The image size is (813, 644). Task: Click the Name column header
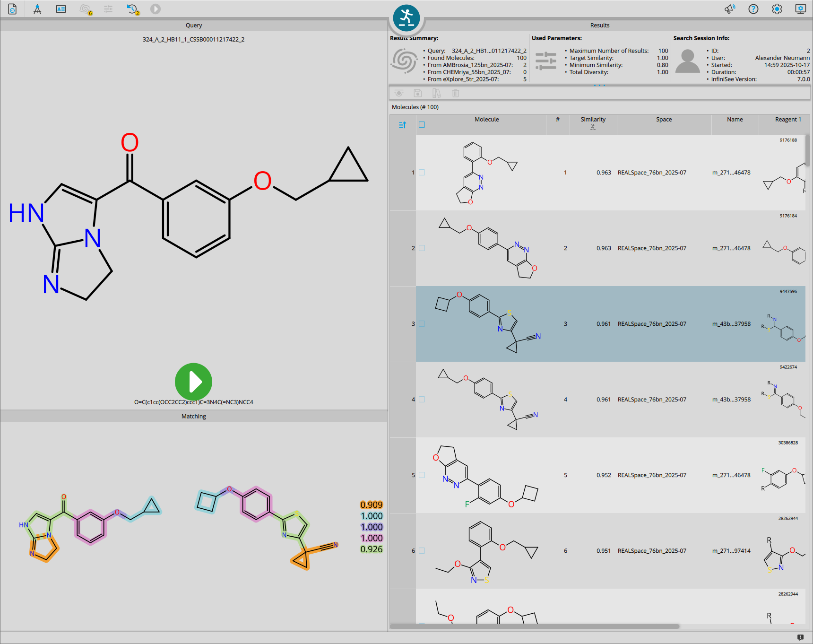[735, 120]
